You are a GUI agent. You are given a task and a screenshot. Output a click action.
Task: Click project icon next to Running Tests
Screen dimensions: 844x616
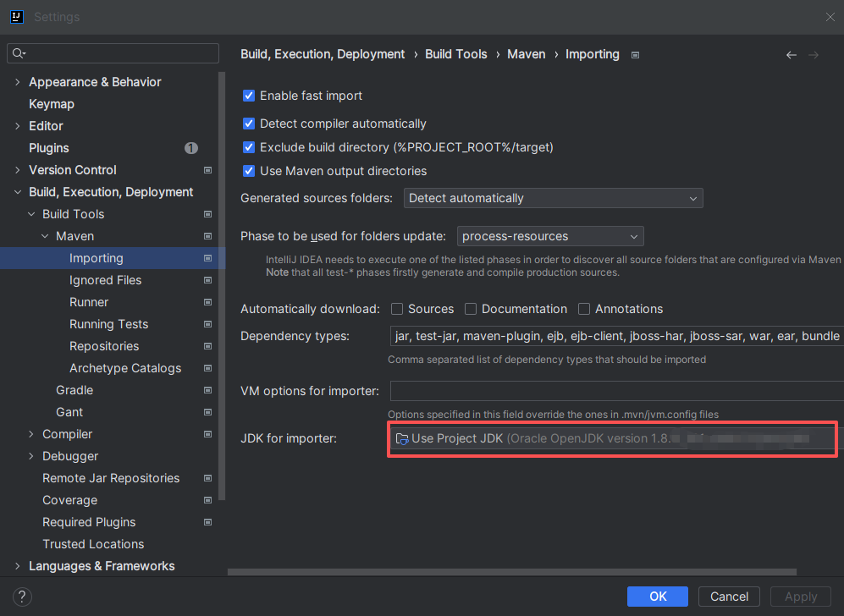coord(207,324)
